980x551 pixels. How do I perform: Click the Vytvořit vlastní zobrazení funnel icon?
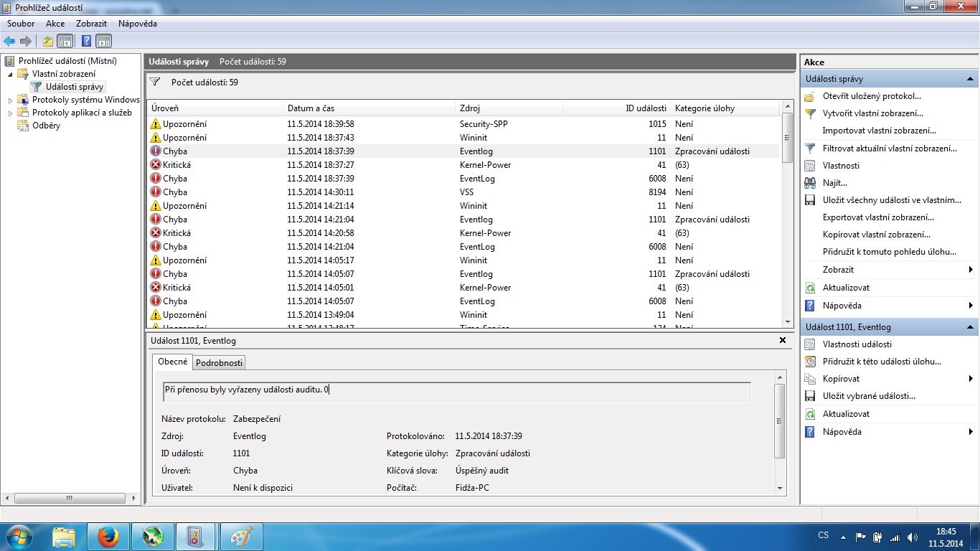point(810,113)
